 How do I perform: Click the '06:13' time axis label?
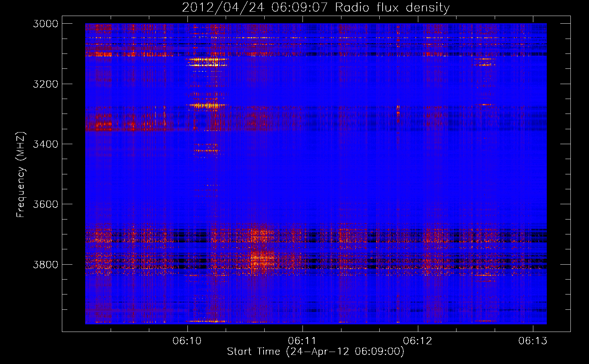click(x=533, y=341)
